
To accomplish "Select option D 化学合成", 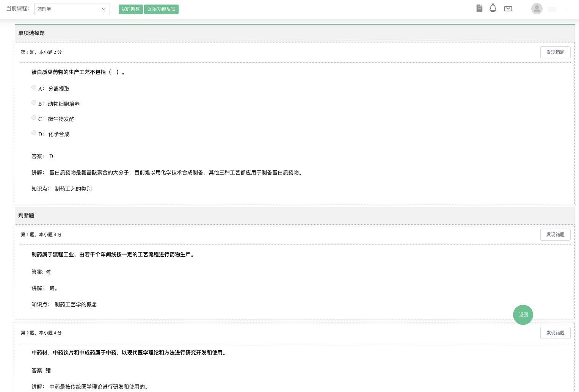I will click(x=34, y=133).
